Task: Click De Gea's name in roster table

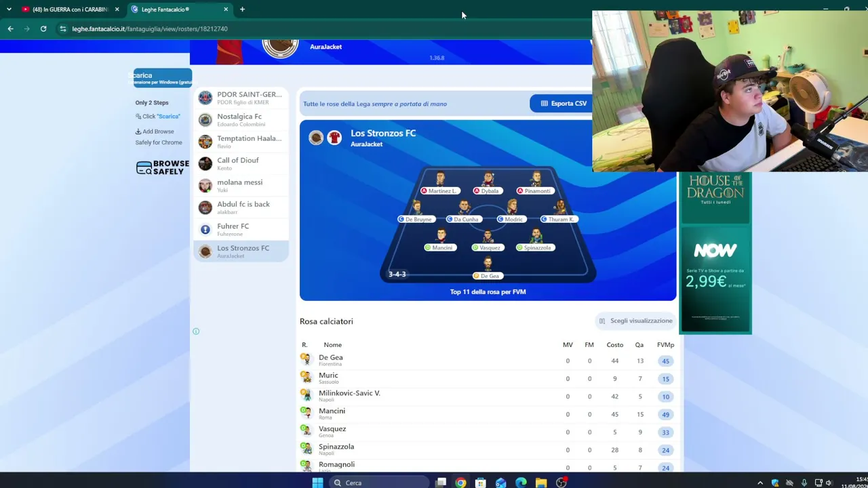Action: 330,358
